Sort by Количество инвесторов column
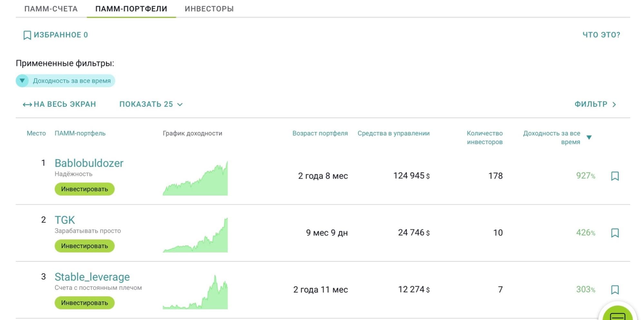The image size is (644, 320). 485,137
